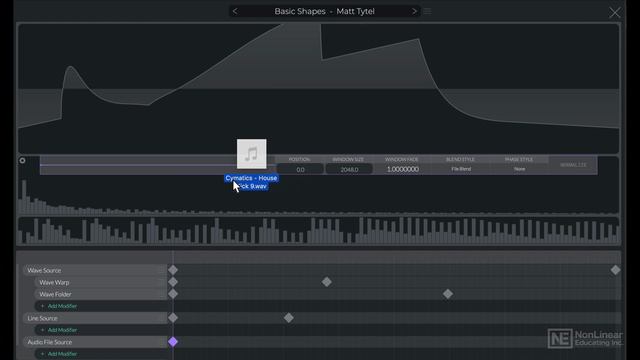Select the last Wave Source keyframe diamond
The image size is (640, 360).
coord(616,270)
